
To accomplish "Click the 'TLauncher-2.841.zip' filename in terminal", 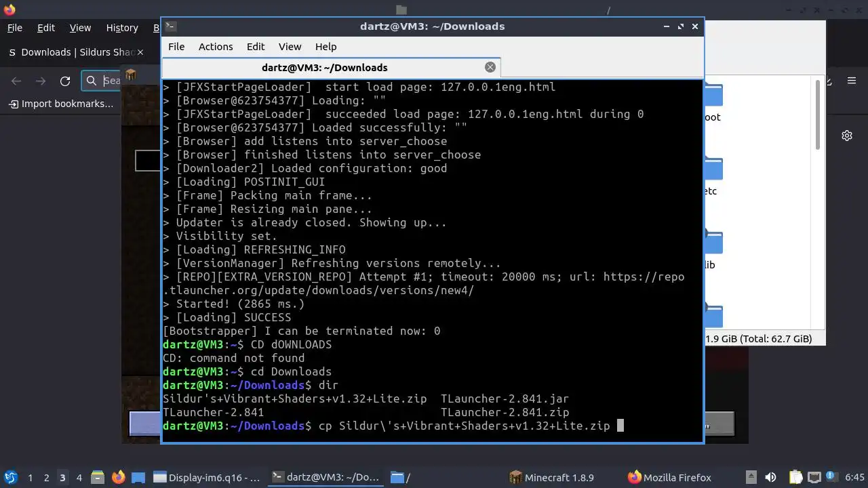I will click(x=505, y=412).
